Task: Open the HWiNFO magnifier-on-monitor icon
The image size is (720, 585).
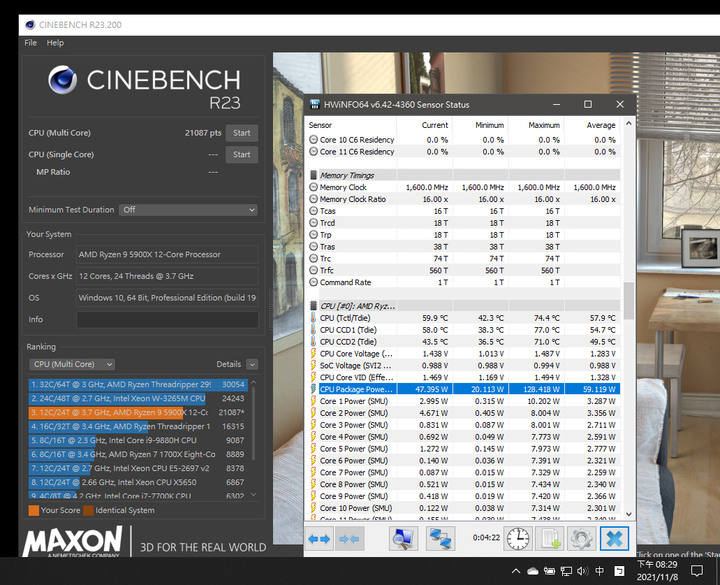Action: tap(403, 539)
